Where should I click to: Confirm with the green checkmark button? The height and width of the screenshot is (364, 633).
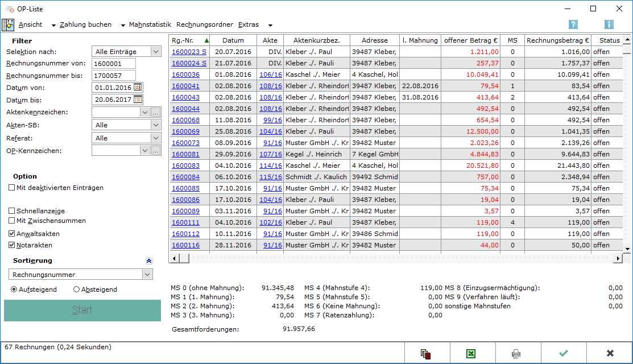click(x=564, y=354)
